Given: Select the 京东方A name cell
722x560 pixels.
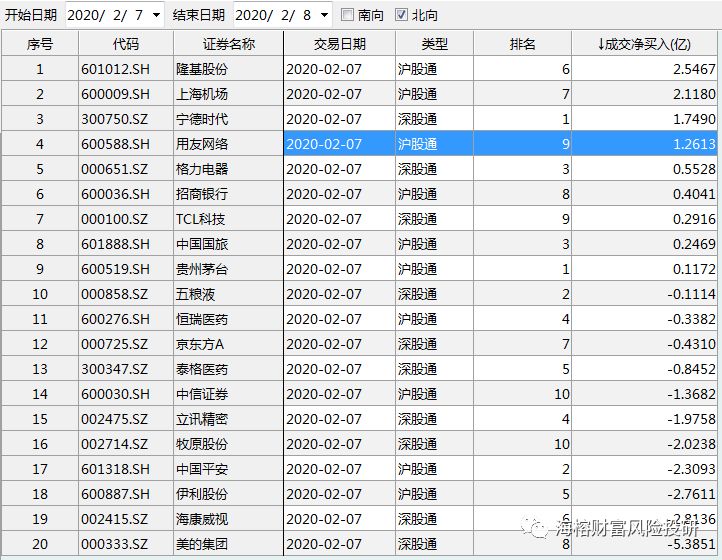Looking at the screenshot, I should click(228, 344).
